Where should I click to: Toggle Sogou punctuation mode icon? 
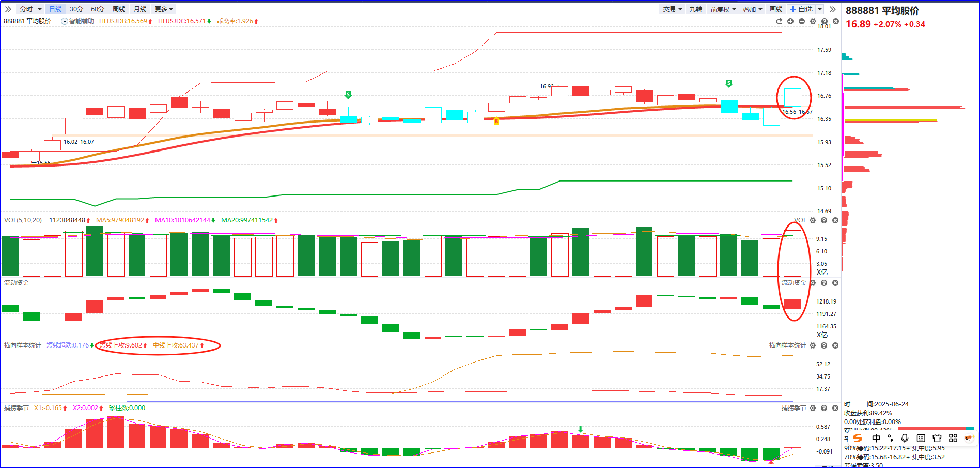tap(890, 438)
